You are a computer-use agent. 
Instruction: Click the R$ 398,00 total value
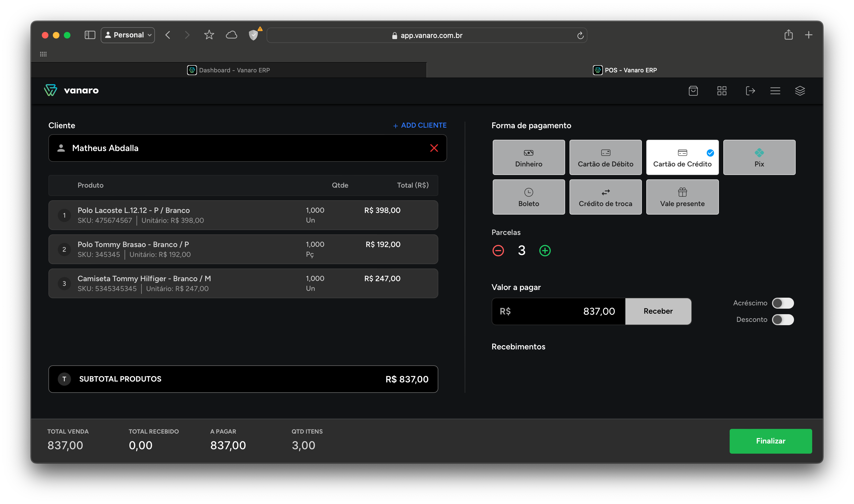(x=382, y=210)
